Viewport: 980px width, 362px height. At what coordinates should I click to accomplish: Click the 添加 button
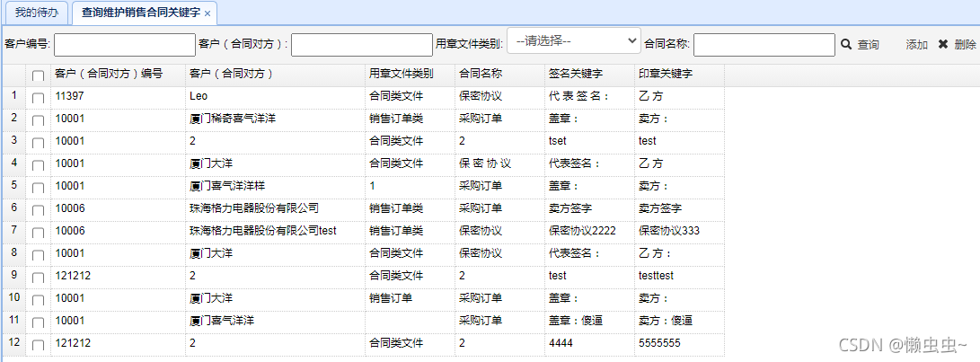coord(917,44)
